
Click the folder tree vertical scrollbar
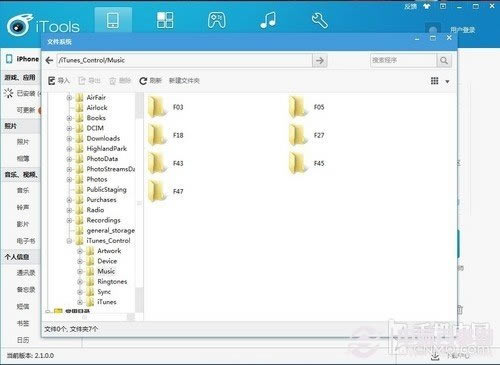point(140,203)
